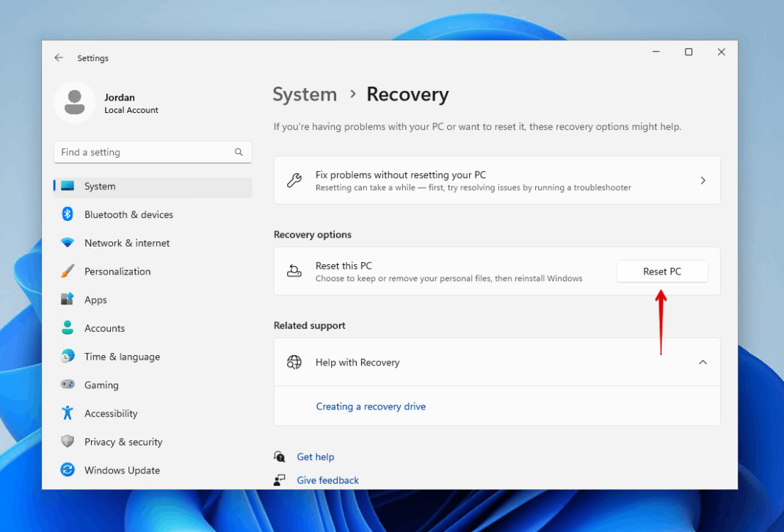
Task: Click the Personalization brush icon
Action: pyautogui.click(x=67, y=271)
